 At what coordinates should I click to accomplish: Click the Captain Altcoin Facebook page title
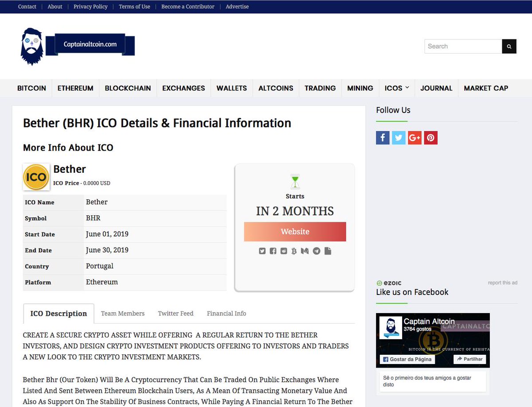429,322
